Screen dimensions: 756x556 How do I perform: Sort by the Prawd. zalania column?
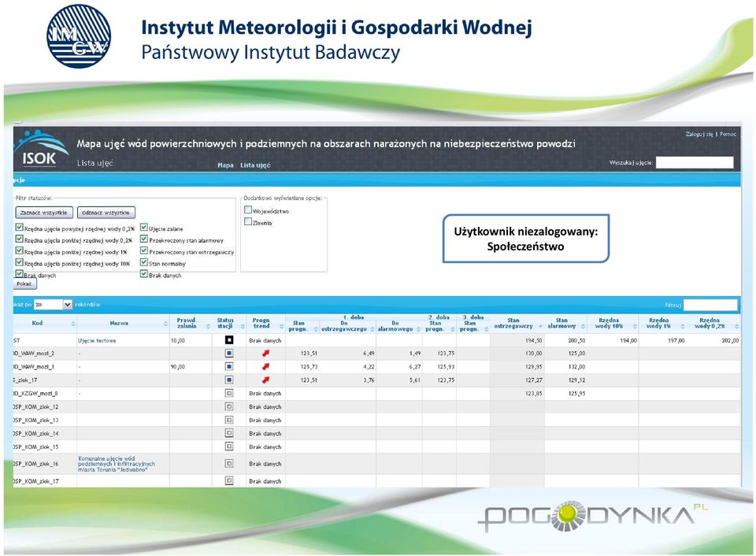pyautogui.click(x=208, y=327)
